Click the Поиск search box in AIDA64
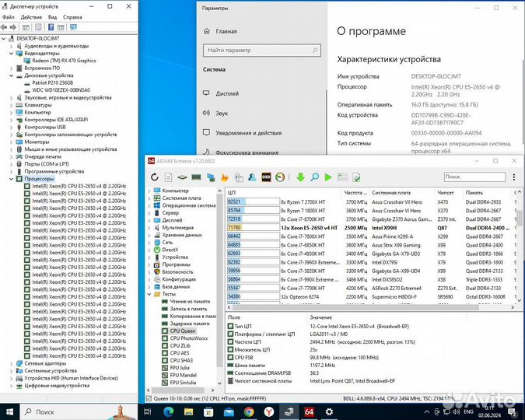Image resolution: width=525 pixels, height=420 pixels. 474,177
